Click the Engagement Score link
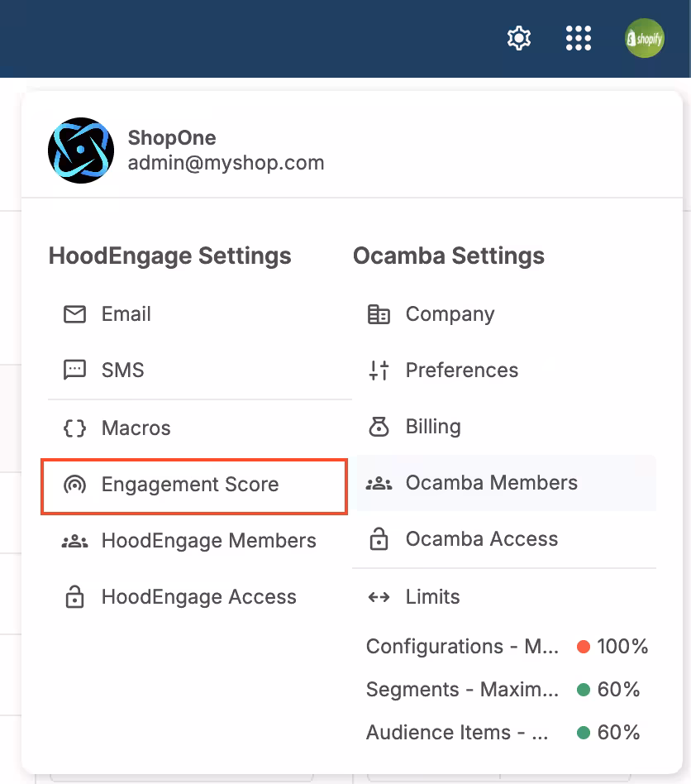 (194, 485)
